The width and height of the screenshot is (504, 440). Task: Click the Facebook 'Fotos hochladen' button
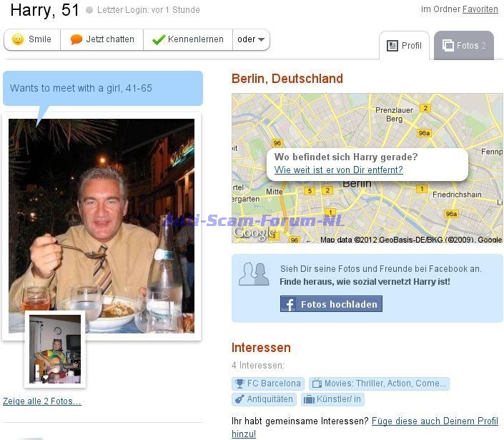point(331,304)
